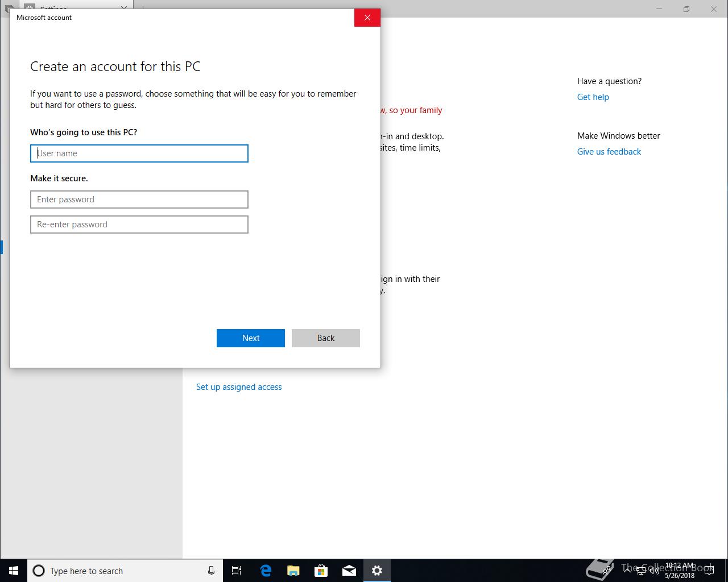Minimize the Settings window

coord(660,9)
